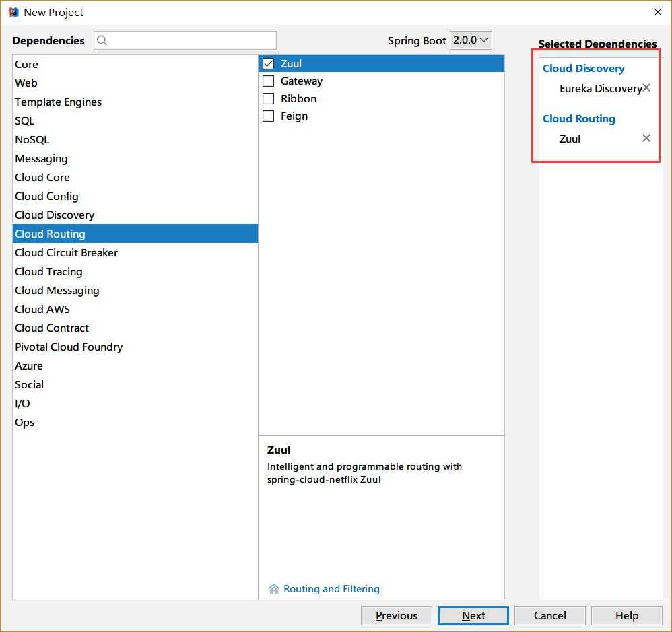Remove Eureka Discovery from selected dependencies
The width and height of the screenshot is (672, 632).
(646, 88)
